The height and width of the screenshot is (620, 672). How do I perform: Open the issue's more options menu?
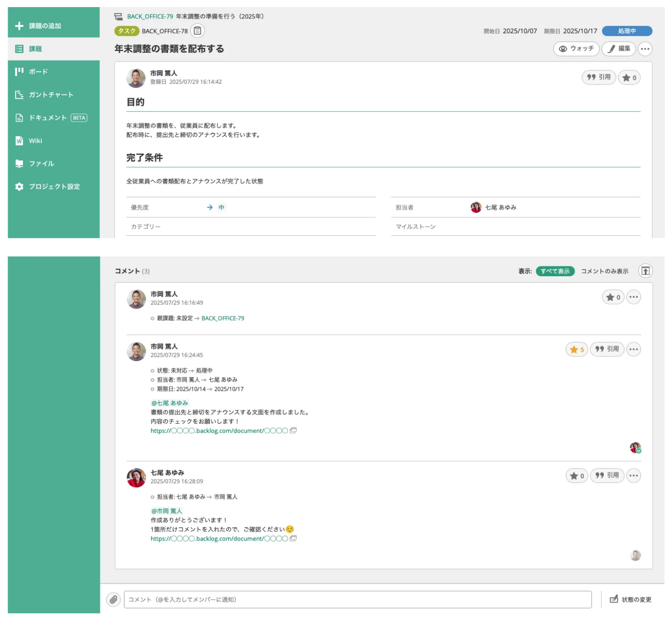(645, 49)
